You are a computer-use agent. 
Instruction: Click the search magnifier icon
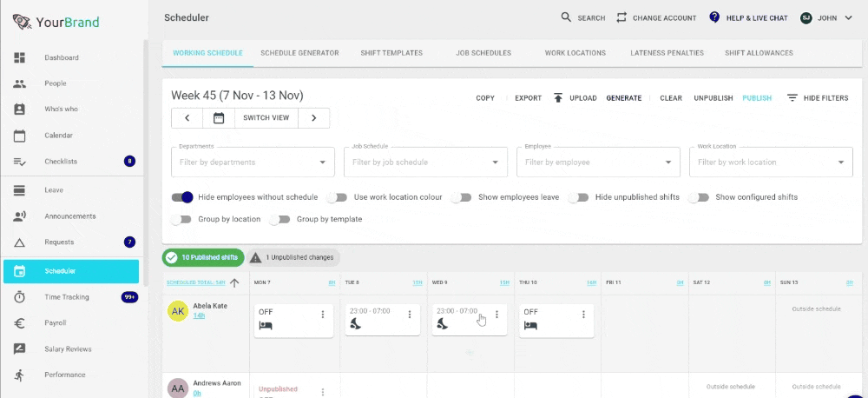click(566, 17)
